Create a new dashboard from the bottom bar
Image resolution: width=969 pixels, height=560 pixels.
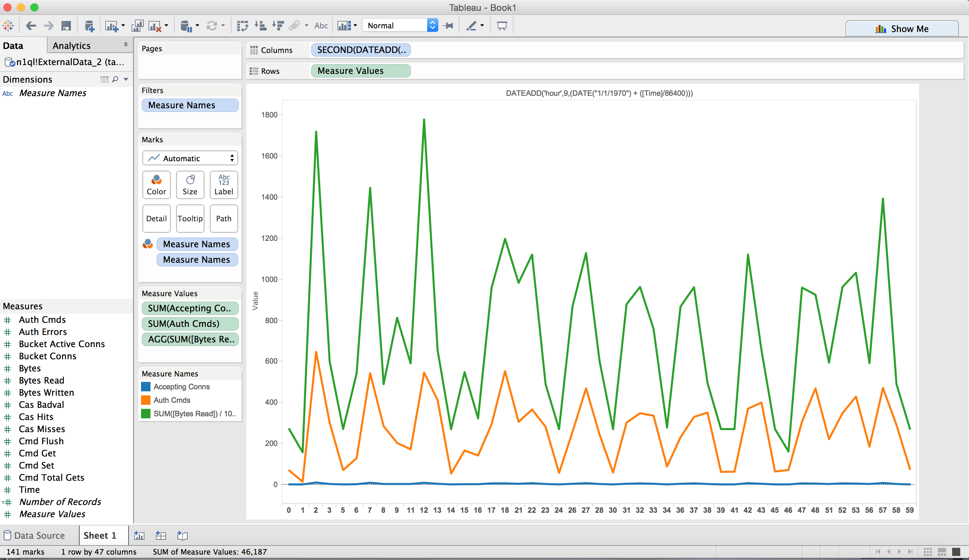[161, 535]
